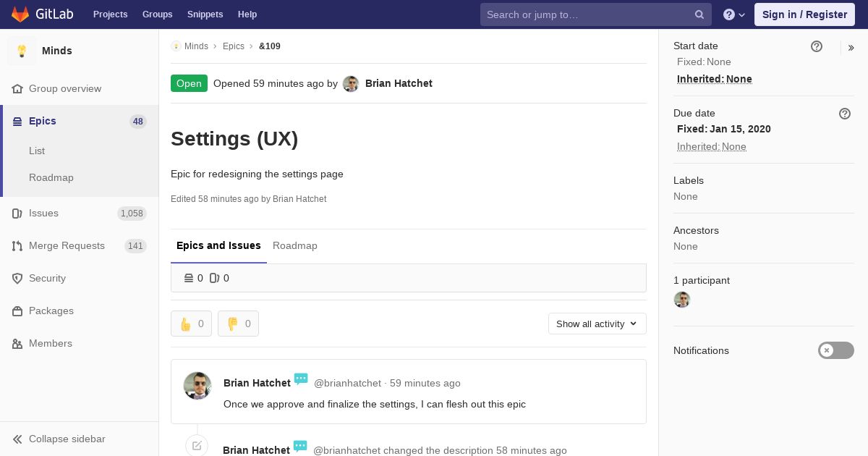868x456 pixels.
Task: Click the epics count icon
Action: pyautogui.click(x=189, y=278)
